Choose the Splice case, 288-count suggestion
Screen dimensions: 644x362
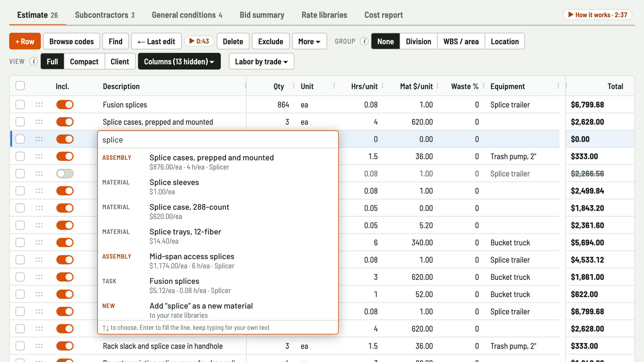click(218, 211)
